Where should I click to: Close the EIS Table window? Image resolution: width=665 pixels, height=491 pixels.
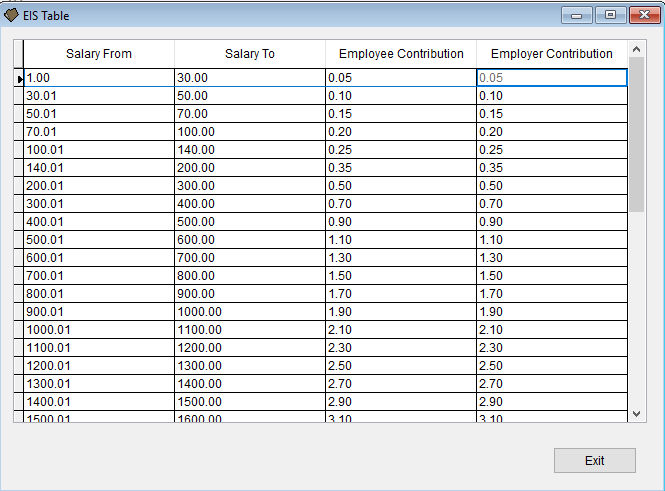[645, 15]
